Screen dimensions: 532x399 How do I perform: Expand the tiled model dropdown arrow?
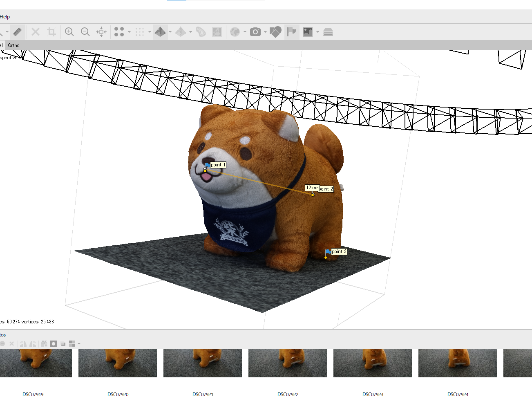point(190,32)
